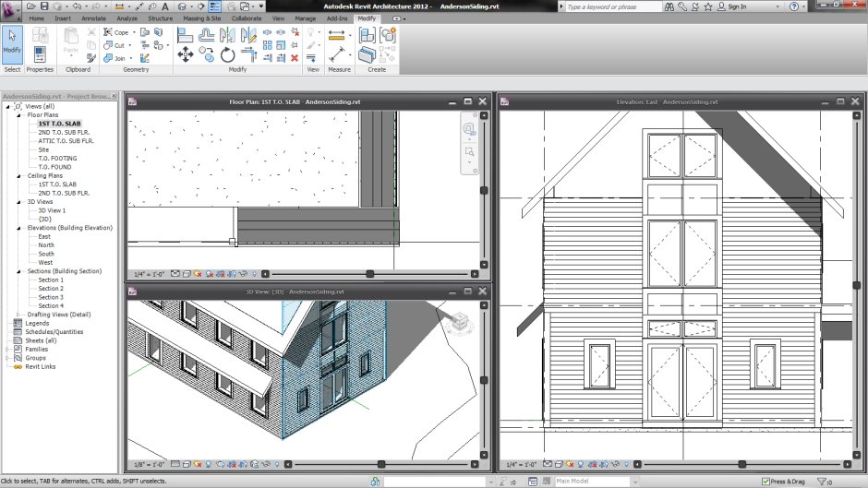
Task: Open the Home ribbon tab
Action: tap(37, 18)
